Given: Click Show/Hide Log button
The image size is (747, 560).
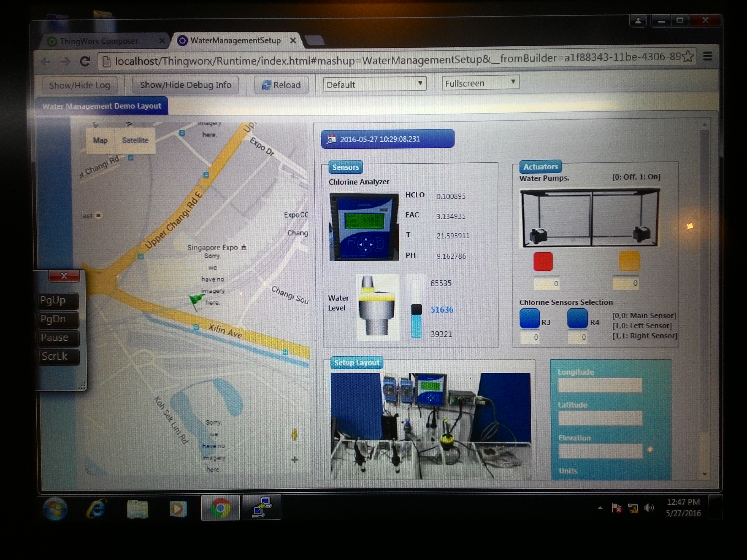Looking at the screenshot, I should (80, 85).
